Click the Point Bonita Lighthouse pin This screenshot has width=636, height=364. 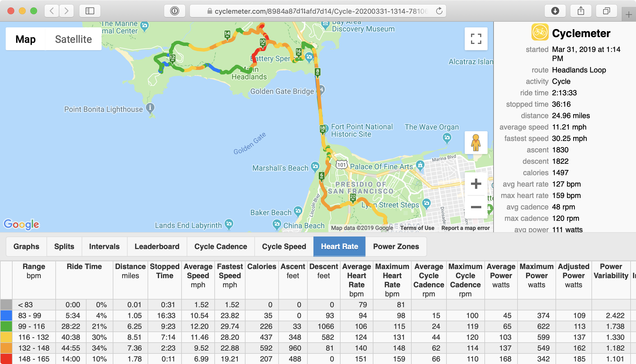[x=150, y=108]
